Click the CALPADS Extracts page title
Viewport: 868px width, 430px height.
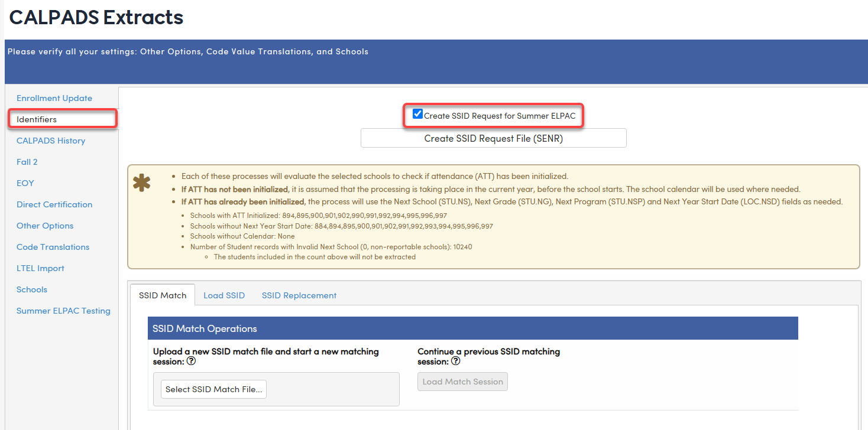click(x=96, y=18)
